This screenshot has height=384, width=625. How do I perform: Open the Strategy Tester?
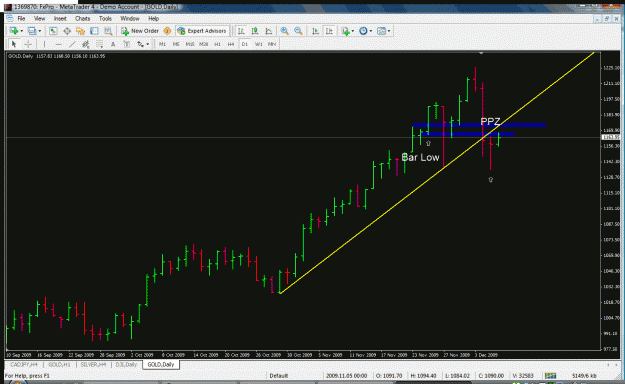click(108, 31)
